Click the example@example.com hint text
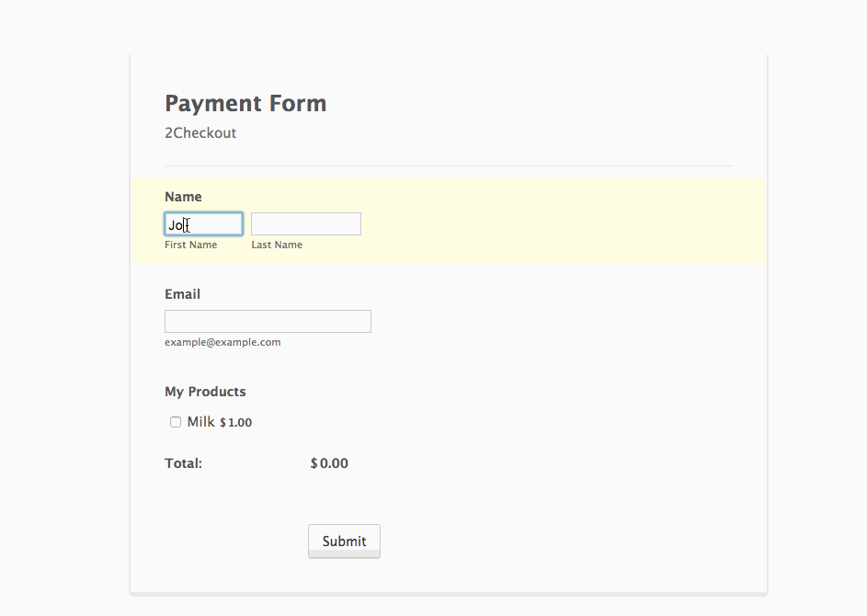867x616 pixels. (x=222, y=342)
